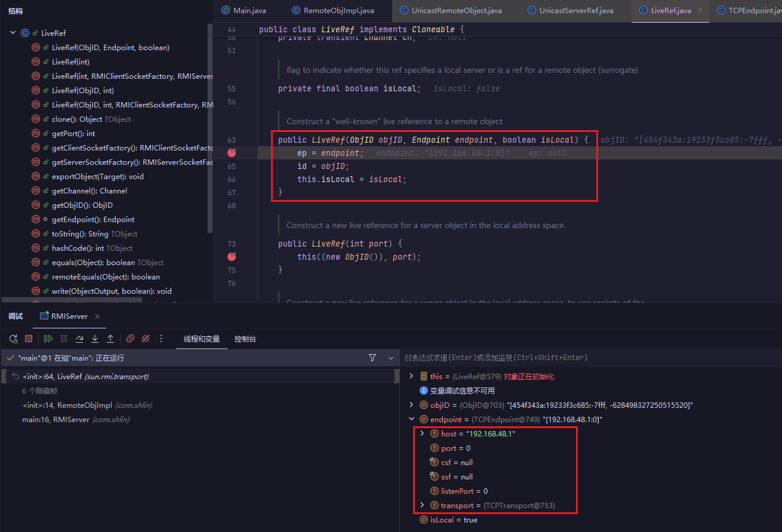
Task: Resume program execution
Action: click(x=48, y=339)
